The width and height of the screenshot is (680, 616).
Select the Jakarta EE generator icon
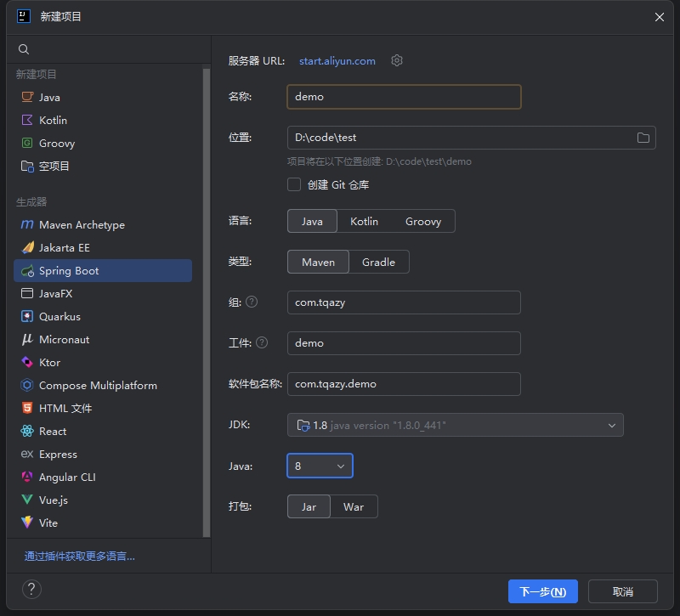point(27,247)
